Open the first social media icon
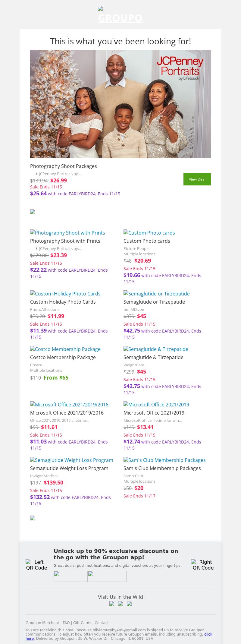This screenshot has height=644, width=241. click(112, 604)
